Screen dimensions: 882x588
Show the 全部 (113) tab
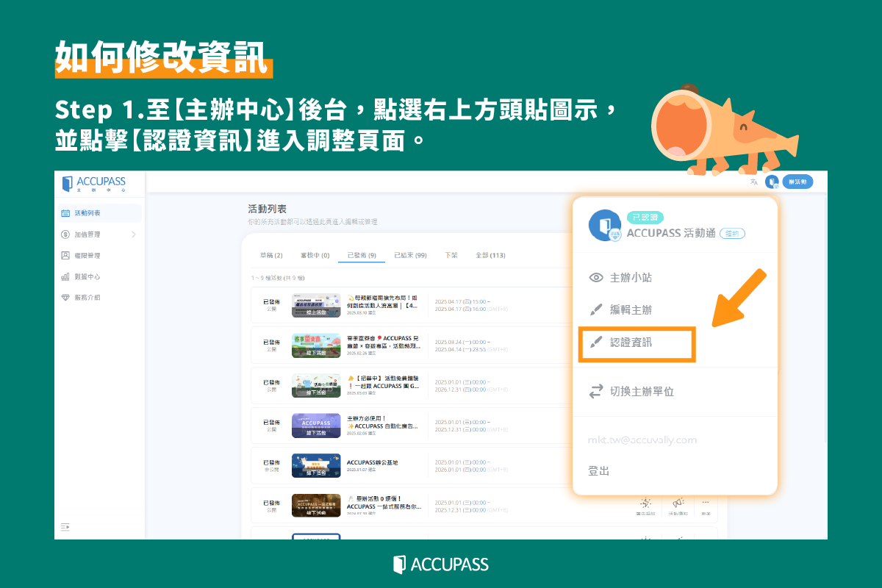coord(490,256)
